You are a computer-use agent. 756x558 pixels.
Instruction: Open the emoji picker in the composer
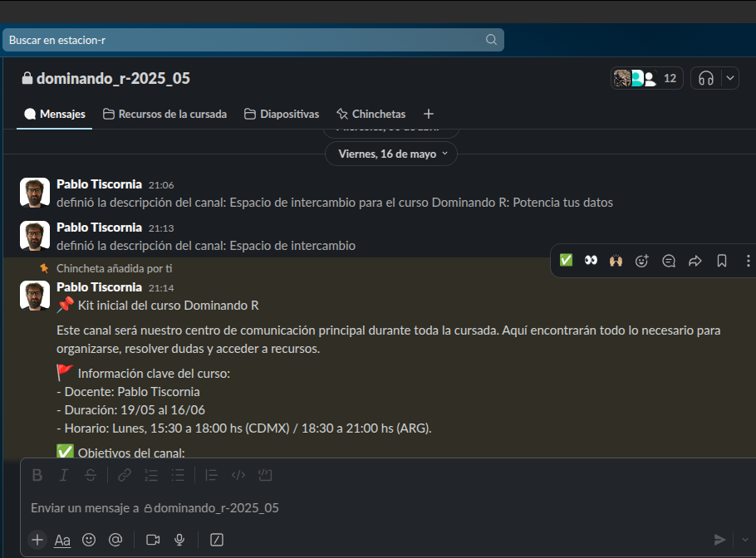click(89, 540)
